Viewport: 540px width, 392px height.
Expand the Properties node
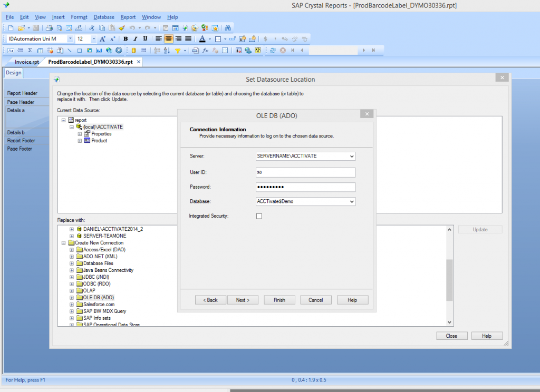[x=80, y=134]
